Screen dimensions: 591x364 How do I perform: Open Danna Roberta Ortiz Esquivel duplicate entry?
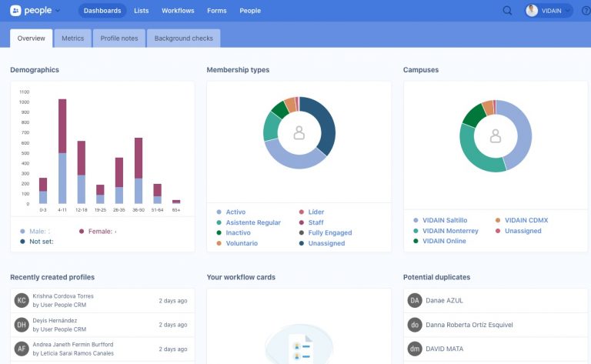tap(469, 324)
